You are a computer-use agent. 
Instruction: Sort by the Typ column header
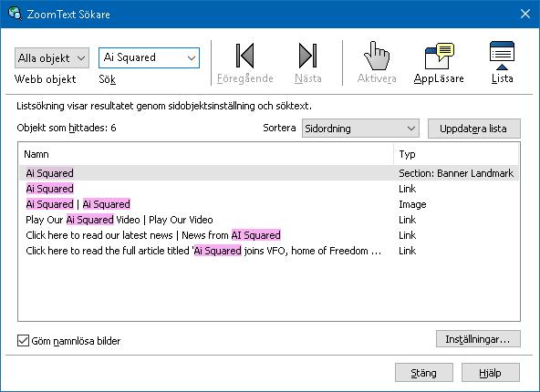pos(456,154)
